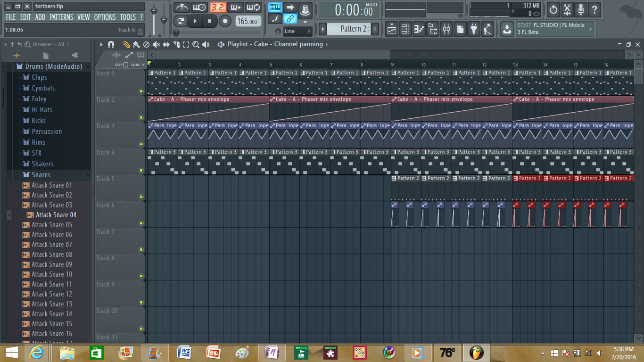This screenshot has width=644, height=362.
Task: Click the Stop transport button
Action: 209,21
